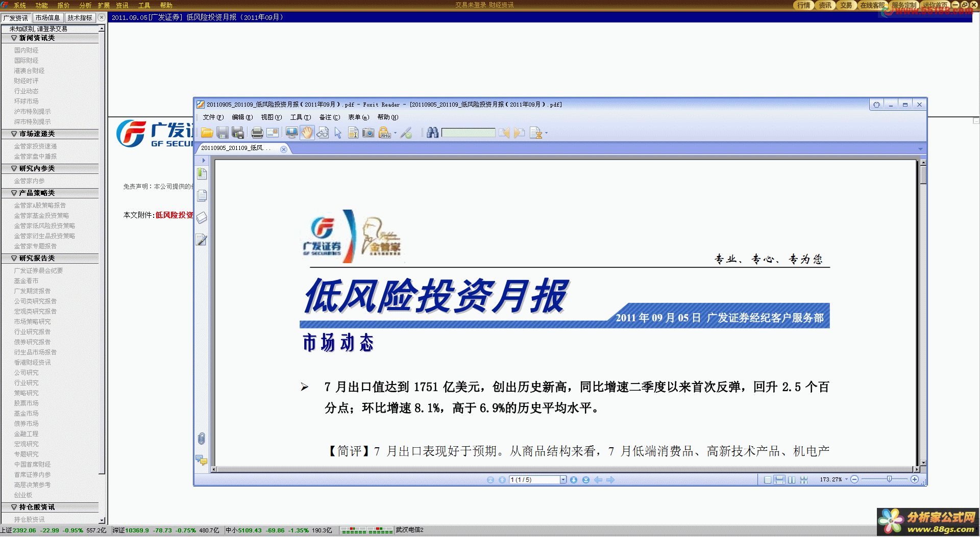Click the 行情 button at top right
Viewport: 980px width, 537px height.
(x=804, y=5)
